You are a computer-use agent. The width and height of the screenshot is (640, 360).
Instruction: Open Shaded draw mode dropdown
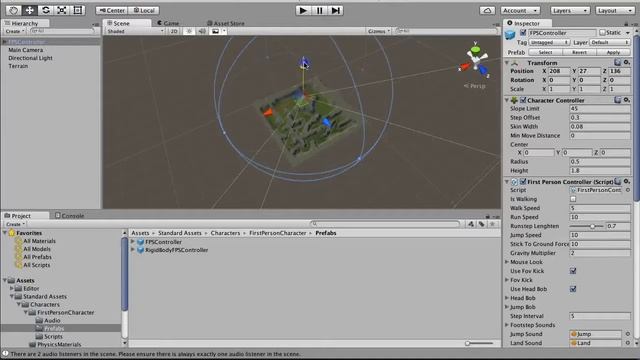135,31
